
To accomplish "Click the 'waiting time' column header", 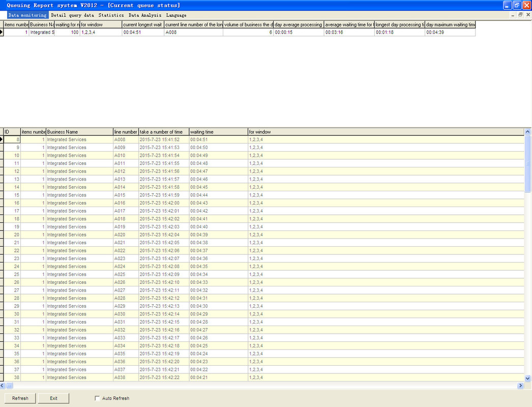I will [218, 132].
